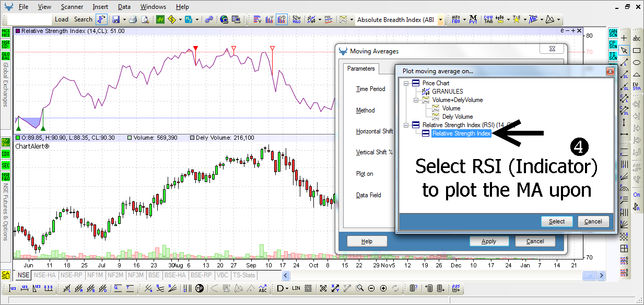This screenshot has height=305, width=644.
Task: Open the File menu
Action: [24, 7]
